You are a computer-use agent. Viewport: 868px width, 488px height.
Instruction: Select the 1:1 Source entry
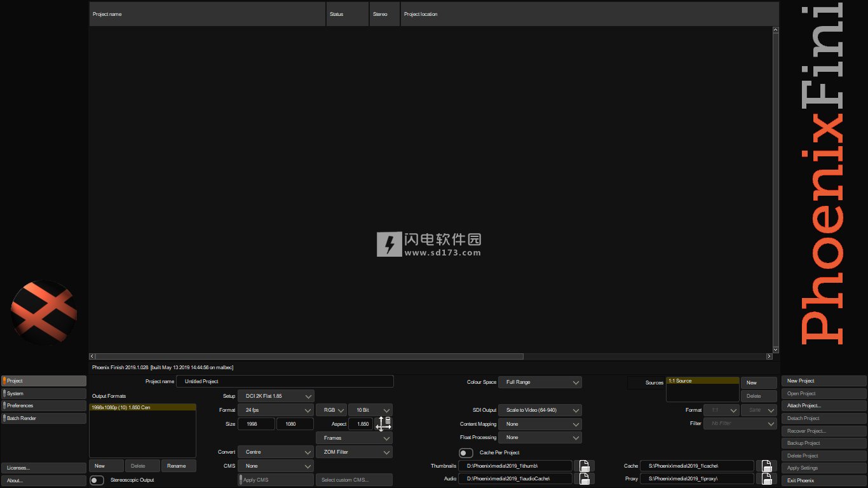[703, 381]
